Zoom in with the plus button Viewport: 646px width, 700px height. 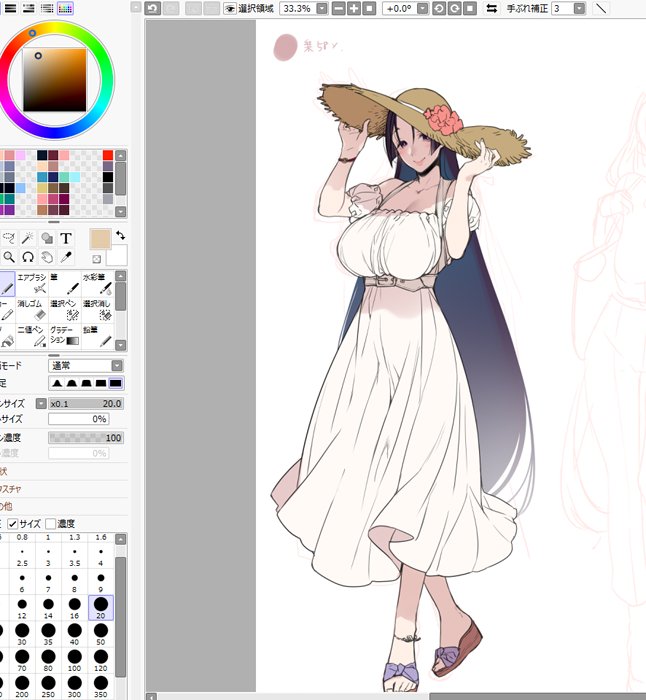[x=354, y=8]
